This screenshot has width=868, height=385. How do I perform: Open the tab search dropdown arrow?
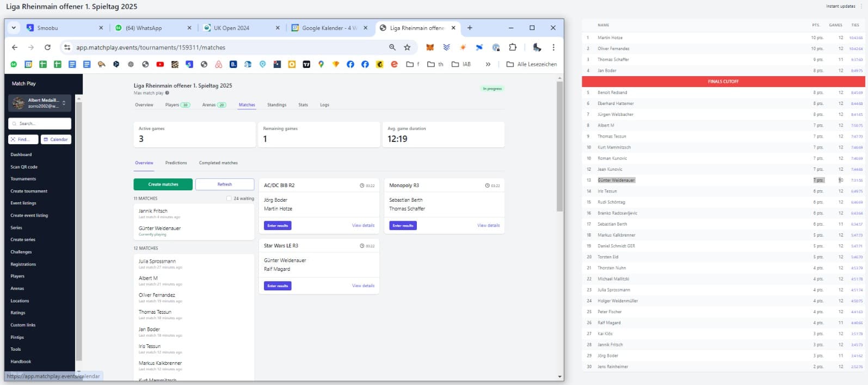14,28
